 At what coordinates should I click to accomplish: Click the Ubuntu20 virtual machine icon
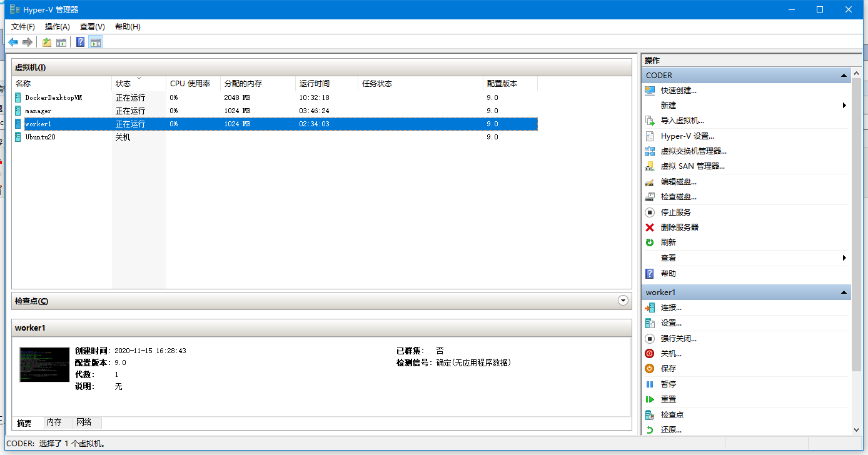pyautogui.click(x=18, y=137)
